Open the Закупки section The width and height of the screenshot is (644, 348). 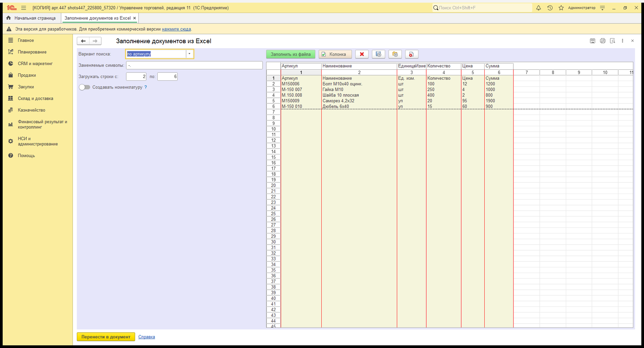coord(26,87)
